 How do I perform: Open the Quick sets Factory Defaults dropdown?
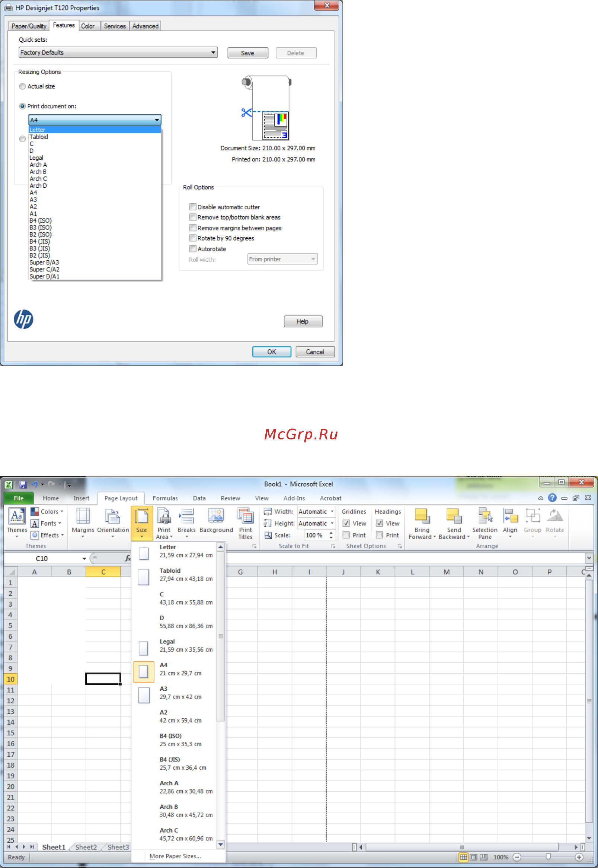click(x=118, y=53)
